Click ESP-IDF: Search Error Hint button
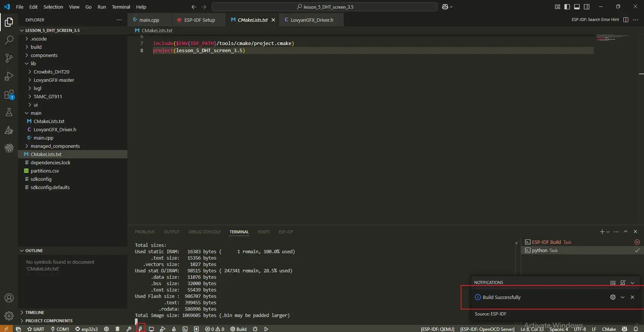 595,20
